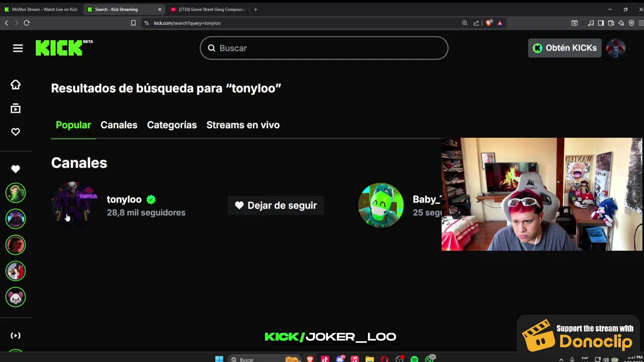Screen dimensions: 644x362
Task: Open the volume control in the system tray
Action: click(606, 359)
